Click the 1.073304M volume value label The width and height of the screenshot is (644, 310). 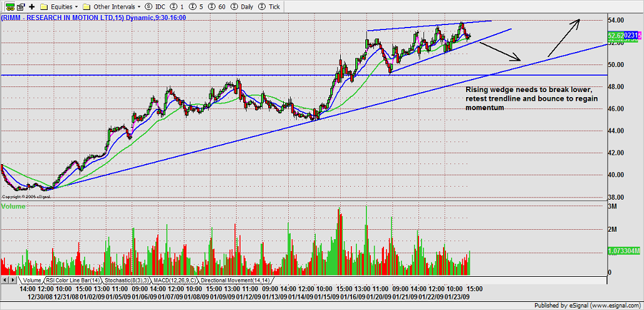(x=623, y=250)
